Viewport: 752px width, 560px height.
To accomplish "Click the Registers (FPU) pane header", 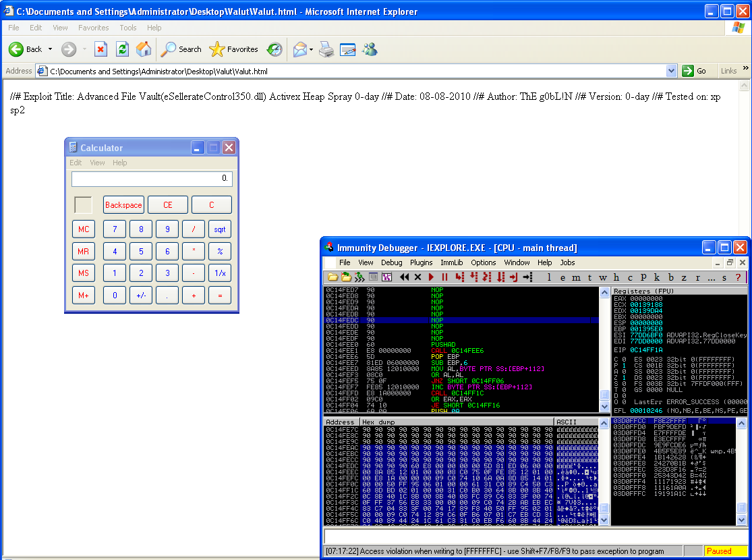I will click(679, 291).
